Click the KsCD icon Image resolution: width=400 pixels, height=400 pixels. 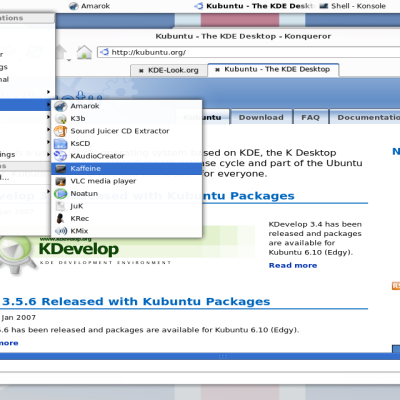61,144
